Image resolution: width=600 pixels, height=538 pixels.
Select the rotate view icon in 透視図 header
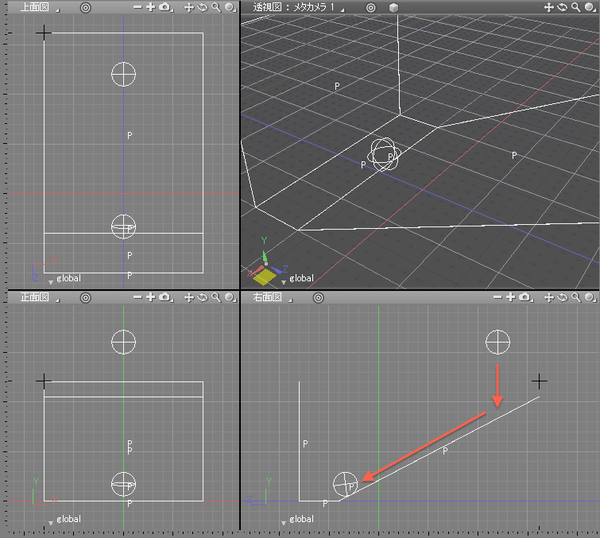[562, 7]
